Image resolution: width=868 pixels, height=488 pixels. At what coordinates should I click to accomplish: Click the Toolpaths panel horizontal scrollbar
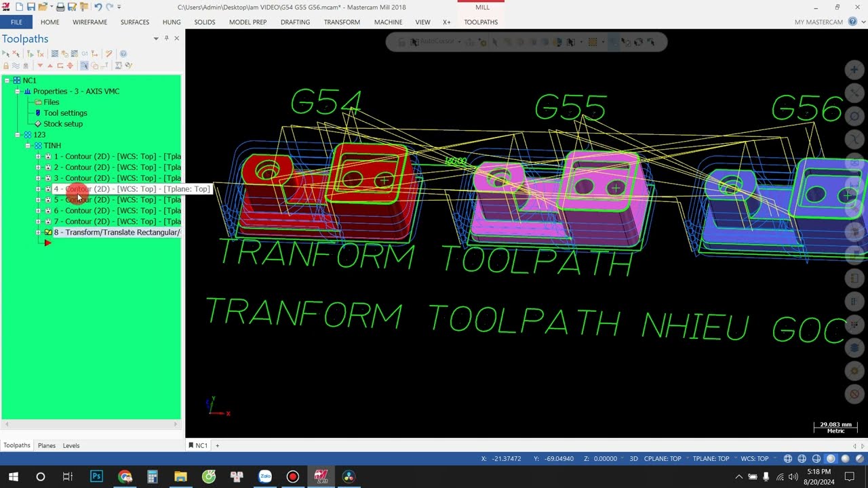(91, 424)
